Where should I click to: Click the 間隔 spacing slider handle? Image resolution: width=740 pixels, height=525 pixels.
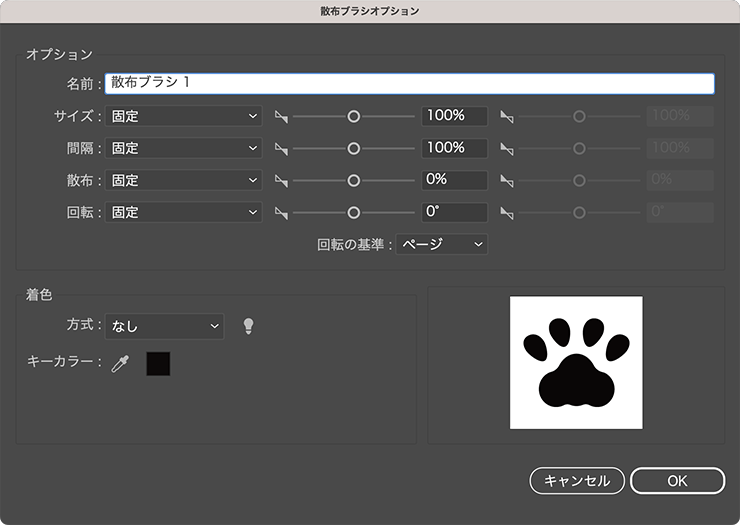click(x=353, y=148)
